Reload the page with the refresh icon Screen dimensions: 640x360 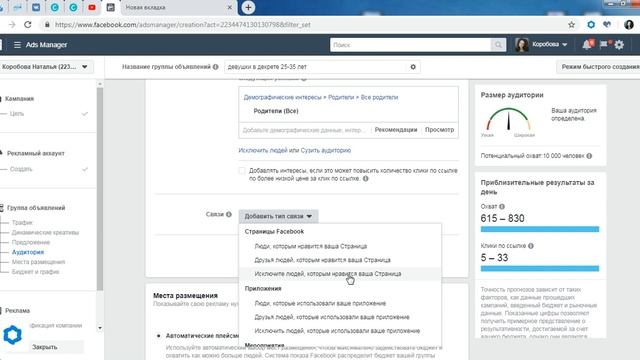(28, 24)
